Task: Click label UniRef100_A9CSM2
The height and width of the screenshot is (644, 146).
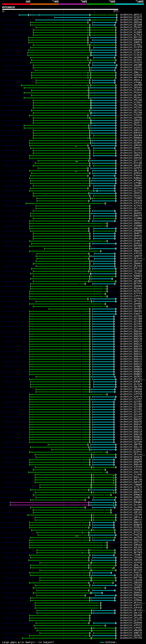Action: 131,548
